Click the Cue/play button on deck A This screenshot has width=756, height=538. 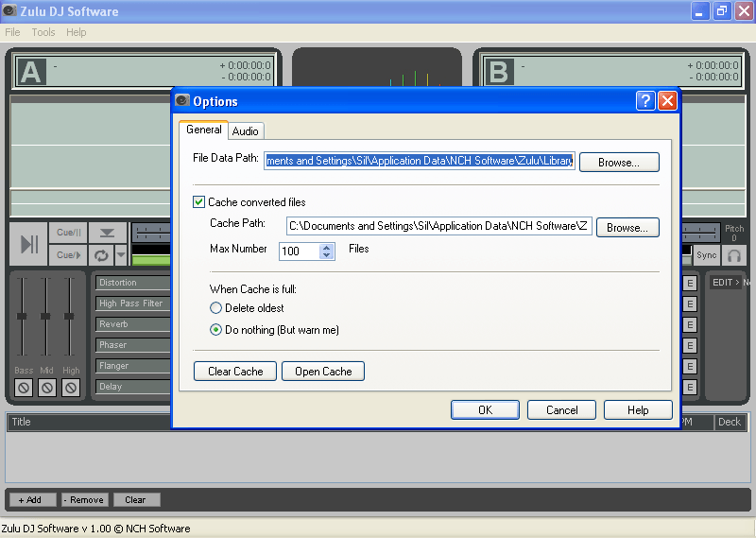(x=68, y=254)
